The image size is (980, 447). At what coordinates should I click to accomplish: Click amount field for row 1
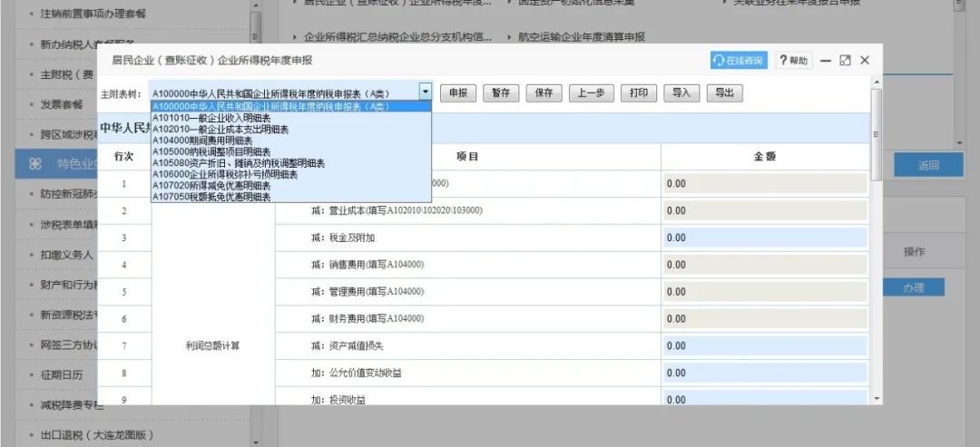765,183
